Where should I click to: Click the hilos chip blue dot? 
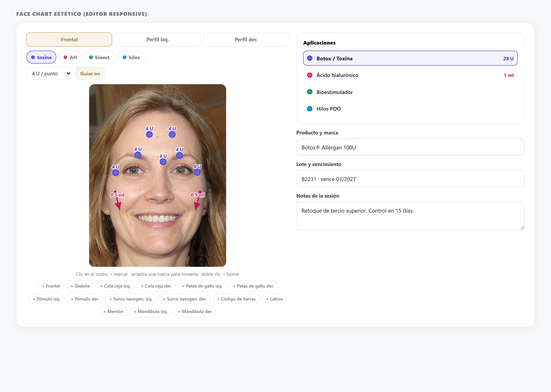[x=125, y=58]
